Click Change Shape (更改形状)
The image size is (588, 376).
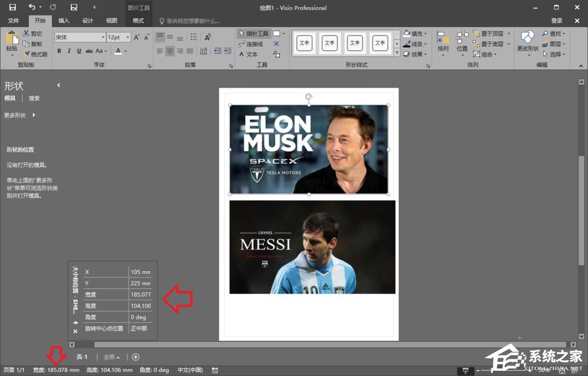[x=527, y=43]
